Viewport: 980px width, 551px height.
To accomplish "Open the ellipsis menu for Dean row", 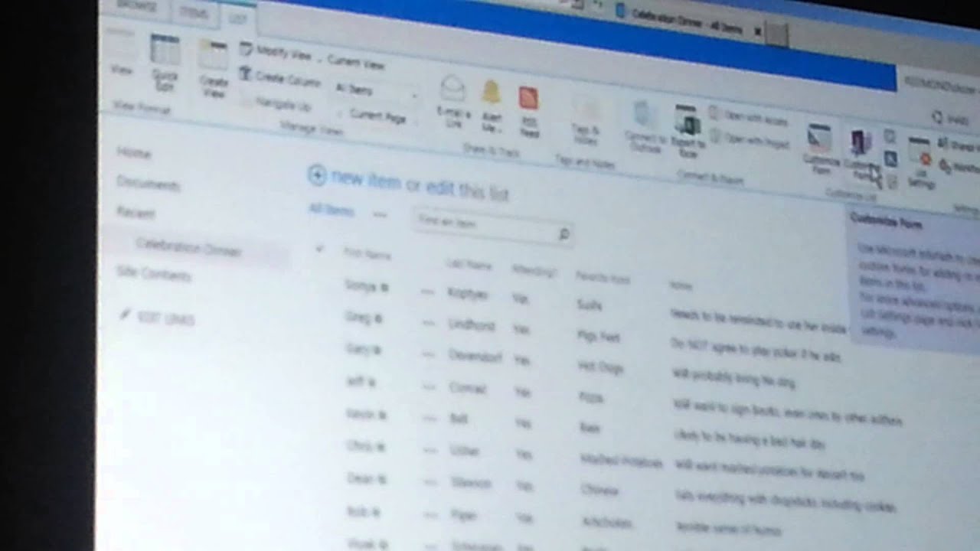I will tap(432, 482).
